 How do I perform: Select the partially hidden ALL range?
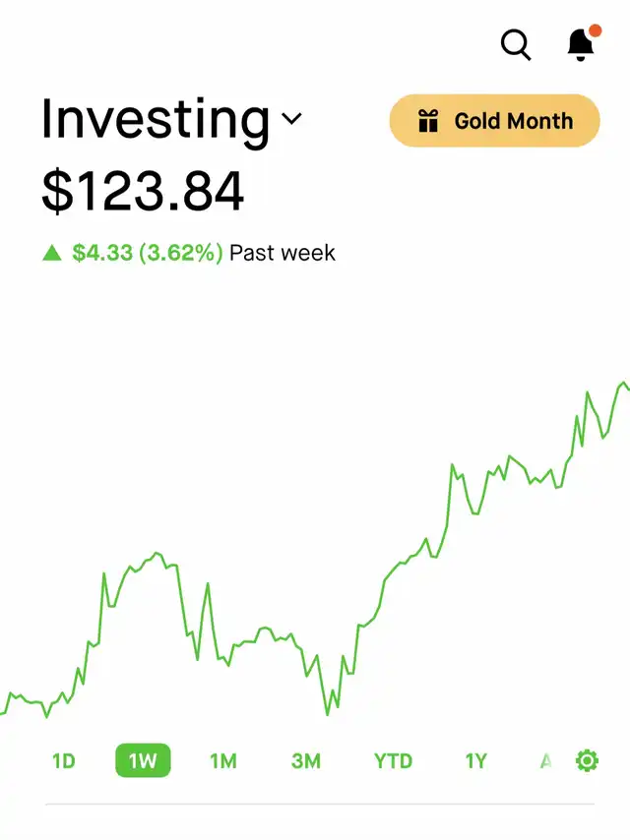click(x=545, y=760)
